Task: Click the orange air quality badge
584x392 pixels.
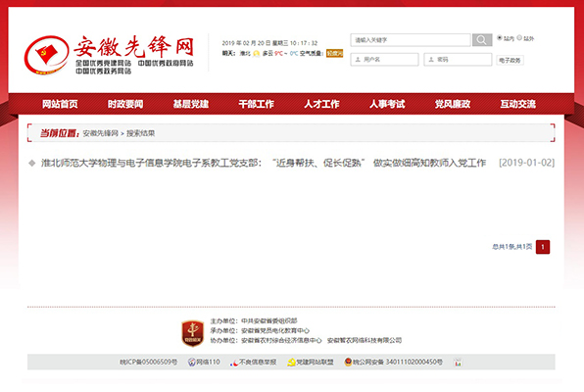Action: pos(334,53)
